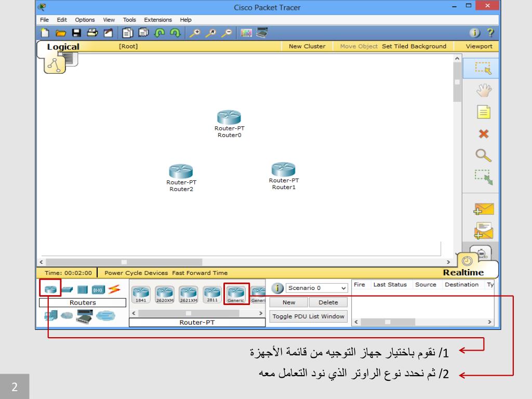The height and width of the screenshot is (399, 532).
Task: Choose the Add Simple PDU envelope
Action: coord(484,209)
